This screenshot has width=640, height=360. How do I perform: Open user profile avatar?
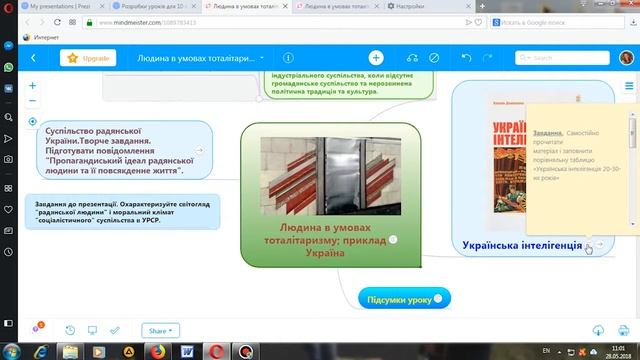[x=627, y=58]
